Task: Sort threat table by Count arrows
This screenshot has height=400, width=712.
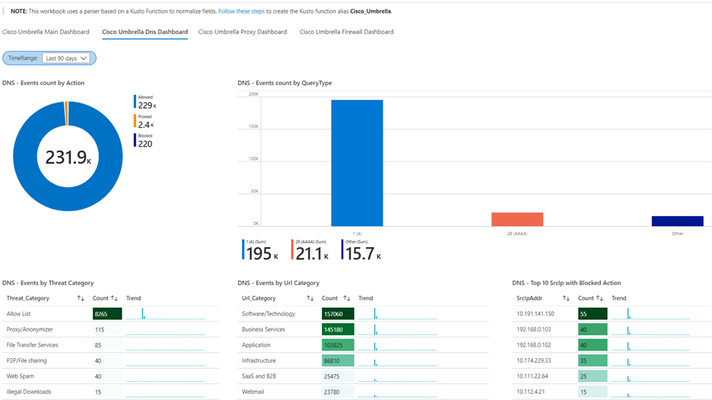Action: [x=114, y=298]
